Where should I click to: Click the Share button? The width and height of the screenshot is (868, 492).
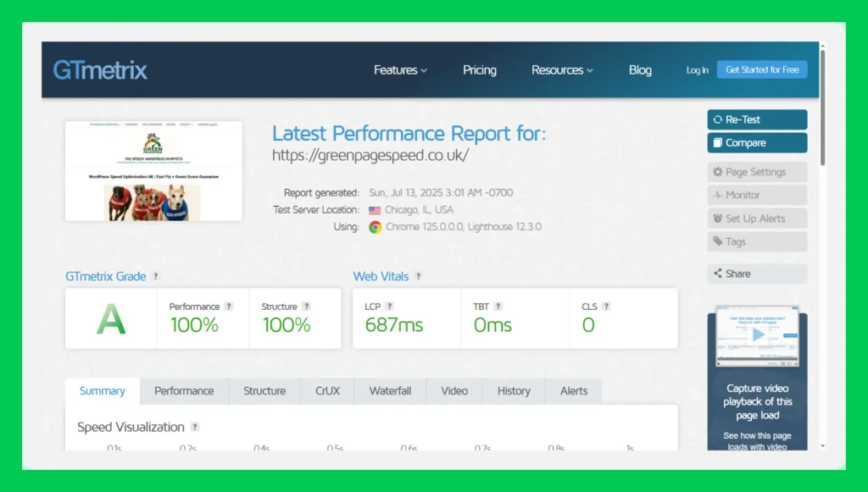(x=757, y=274)
